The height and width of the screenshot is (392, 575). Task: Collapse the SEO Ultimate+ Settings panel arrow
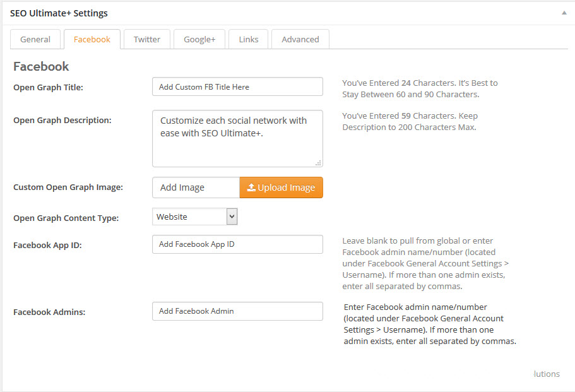coord(564,13)
